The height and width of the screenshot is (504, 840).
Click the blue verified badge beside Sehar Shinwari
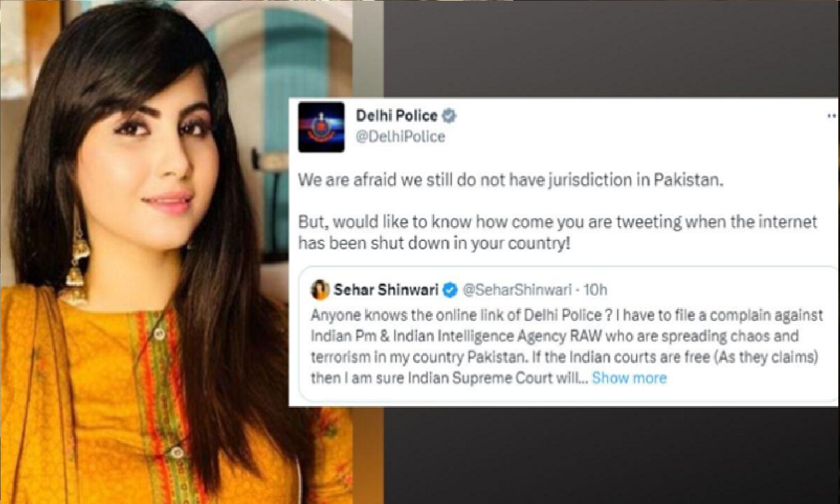click(450, 290)
